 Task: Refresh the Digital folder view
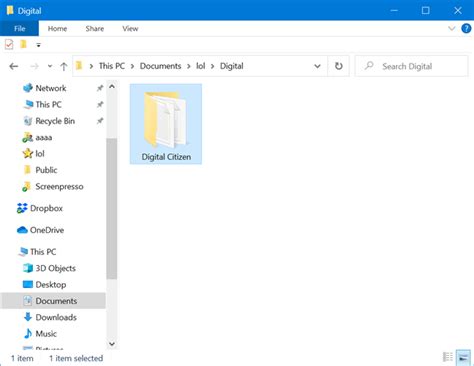[x=339, y=66]
